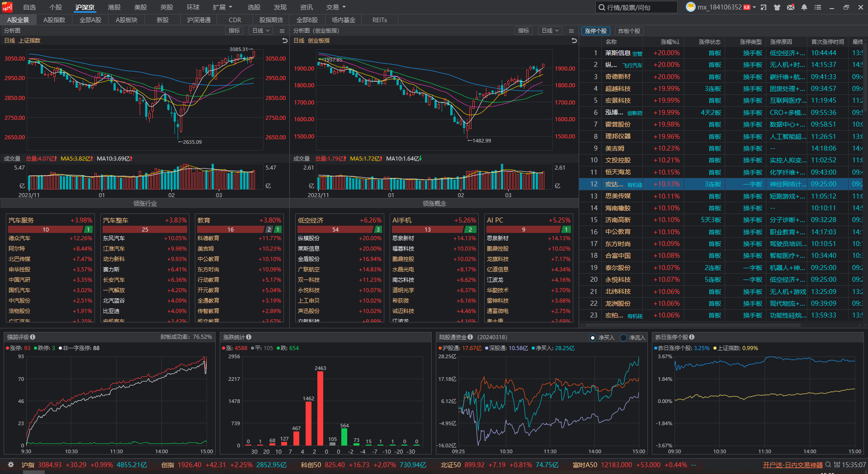This screenshot has width=868, height=474.
Task: Click the info icon next to 涨跌统计
Action: pos(249,337)
